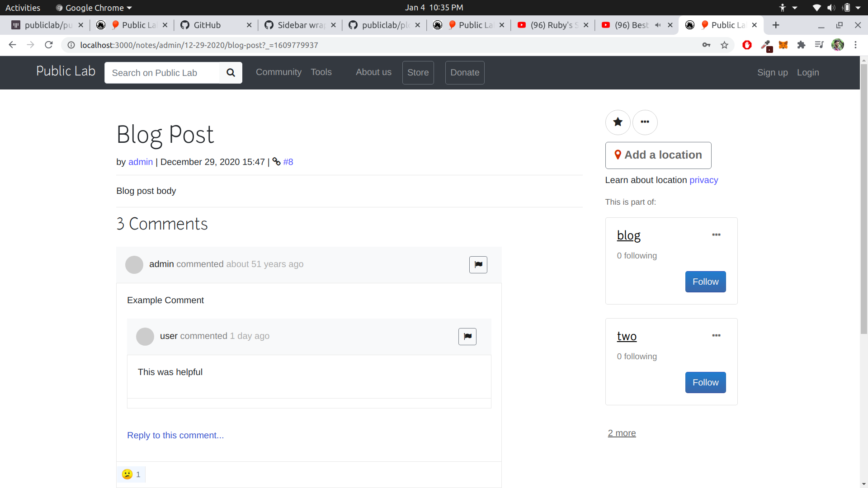This screenshot has height=488, width=868.
Task: Click the site info icon in address bar
Action: pos(71,45)
